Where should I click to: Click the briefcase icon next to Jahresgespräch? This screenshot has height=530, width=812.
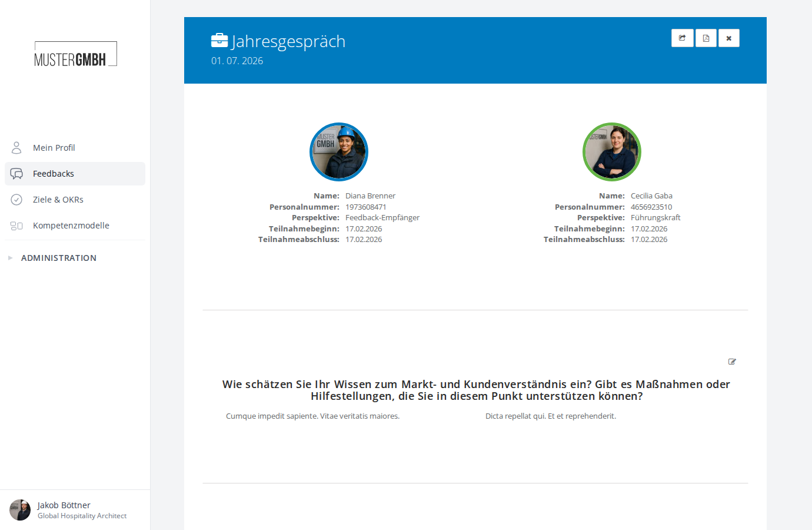click(x=219, y=40)
